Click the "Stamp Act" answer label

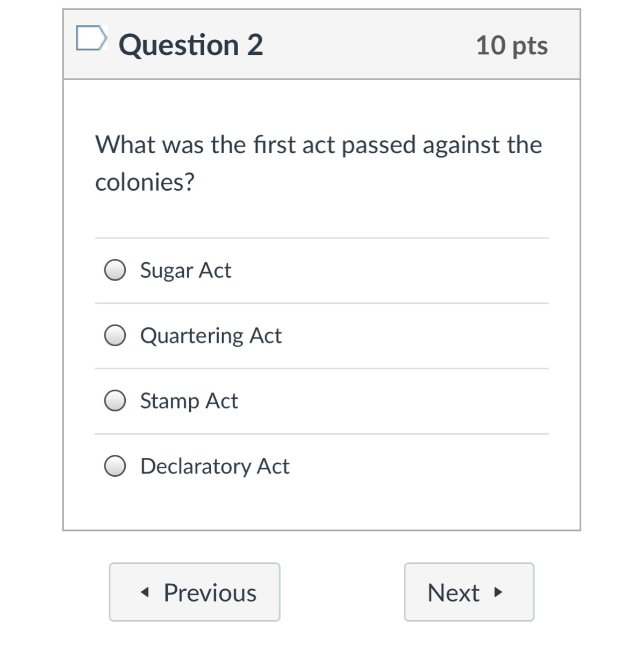pyautogui.click(x=189, y=401)
